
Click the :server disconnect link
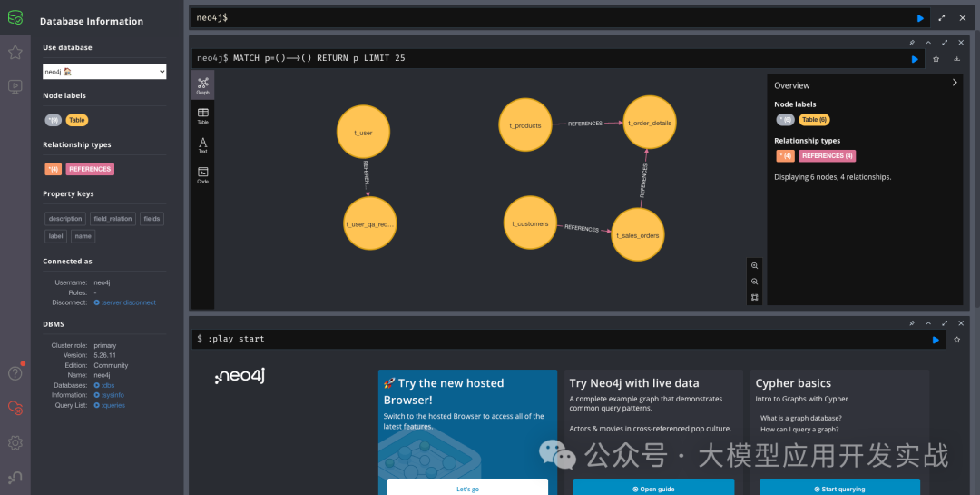(125, 302)
